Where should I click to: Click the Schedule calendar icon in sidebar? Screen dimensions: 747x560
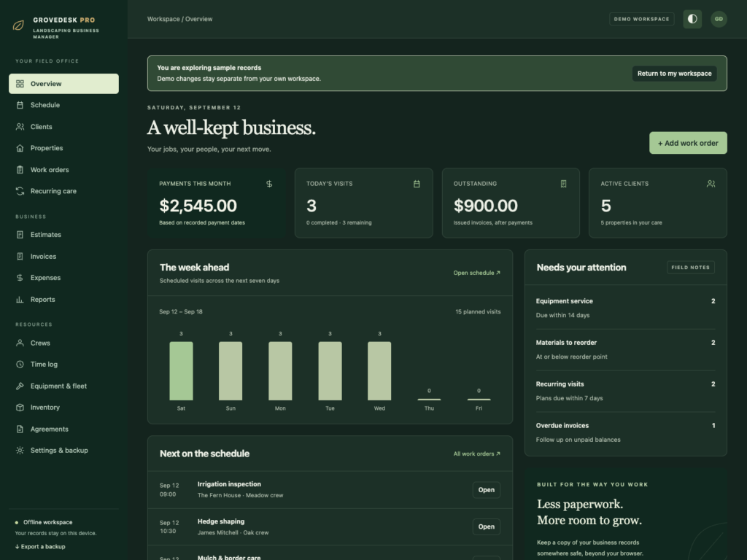click(x=20, y=105)
